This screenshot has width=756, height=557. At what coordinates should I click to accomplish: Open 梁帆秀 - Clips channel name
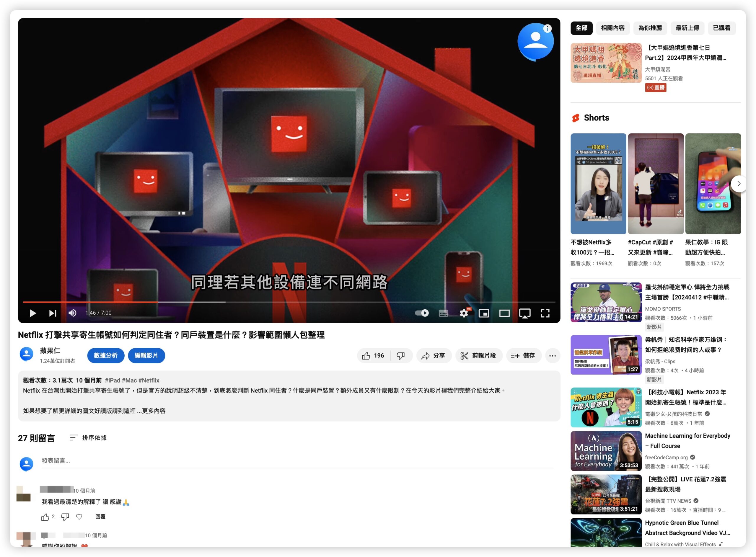pyautogui.click(x=660, y=361)
